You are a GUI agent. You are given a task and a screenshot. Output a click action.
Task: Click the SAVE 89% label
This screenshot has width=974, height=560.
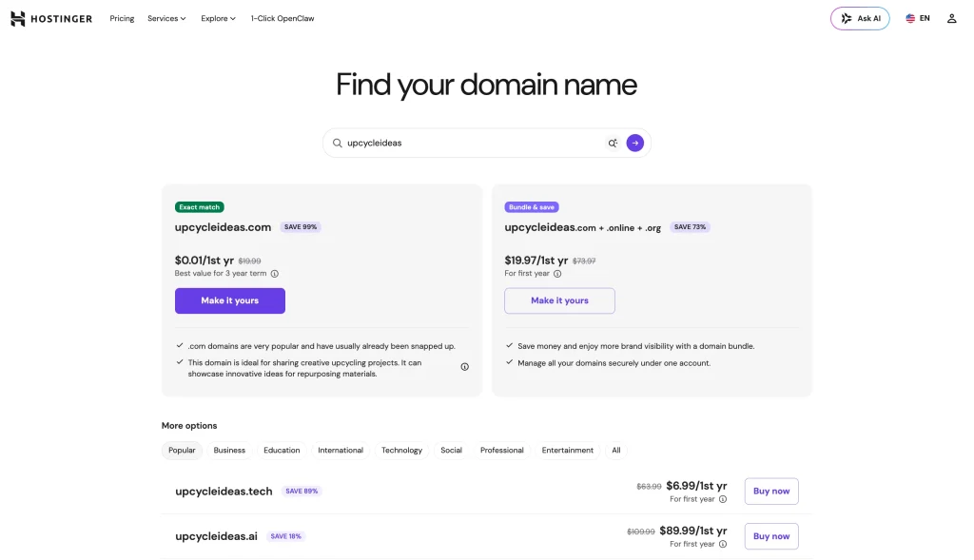[x=302, y=492]
